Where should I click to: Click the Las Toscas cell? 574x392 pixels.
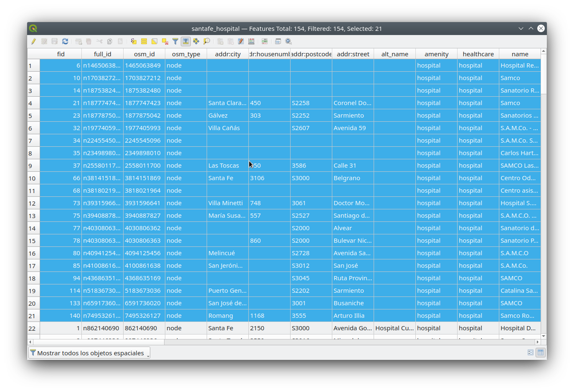pos(228,166)
